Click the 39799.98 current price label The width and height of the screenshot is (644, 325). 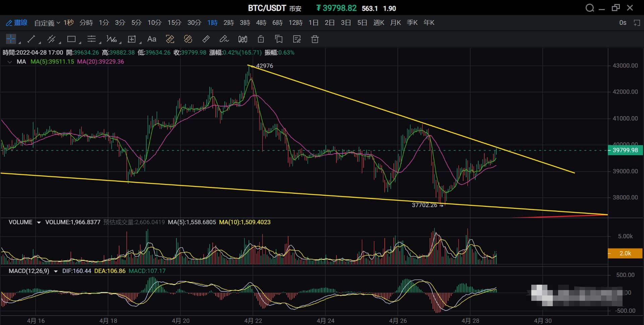(625, 150)
